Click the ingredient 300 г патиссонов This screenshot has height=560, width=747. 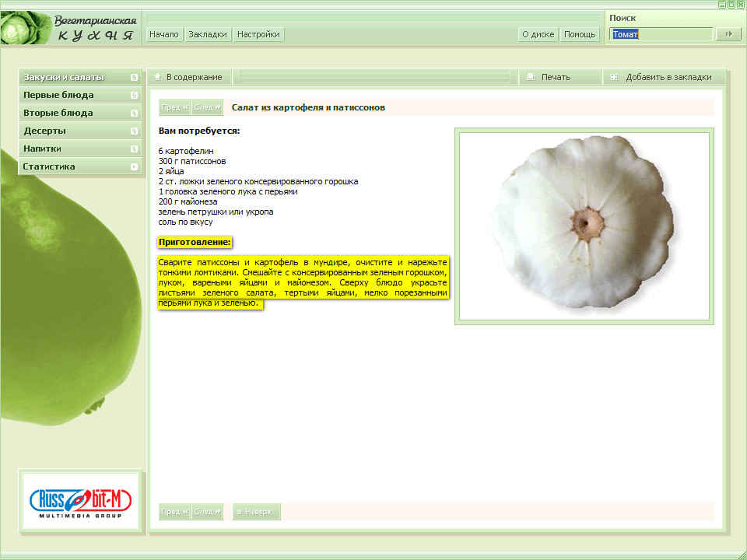(x=192, y=161)
